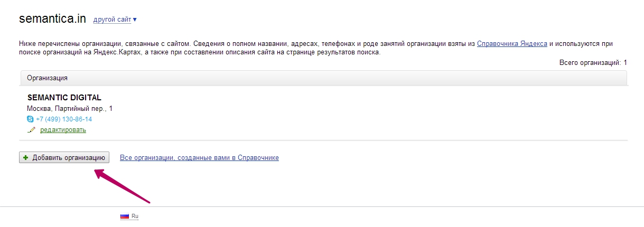Open the "другой сайт" site selector
This screenshot has height=227, width=644.
point(112,20)
